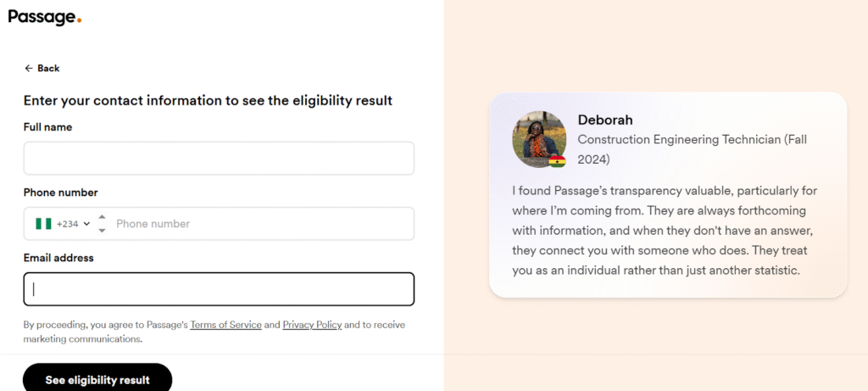Open the Terms of Service link
Viewport: 868px width, 391px height.
coord(225,325)
